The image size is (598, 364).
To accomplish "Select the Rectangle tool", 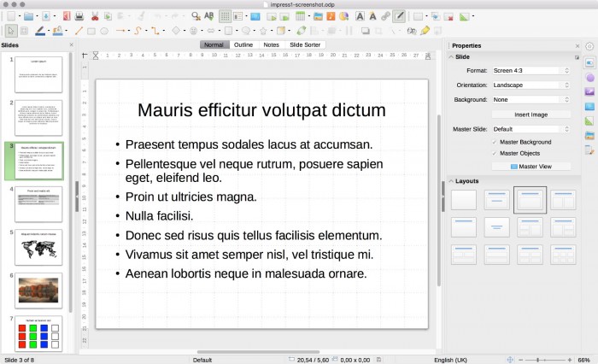I will tap(91, 31).
